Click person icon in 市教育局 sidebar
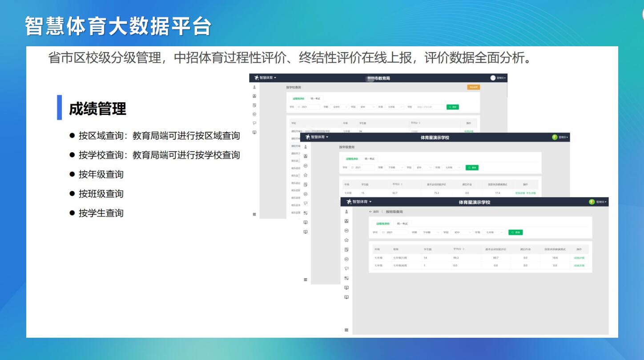Image resolution: width=644 pixels, height=360 pixels. coord(254,87)
